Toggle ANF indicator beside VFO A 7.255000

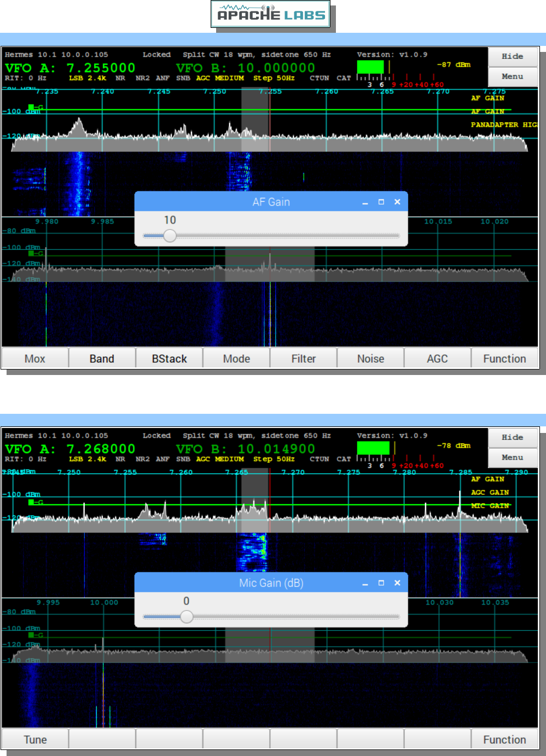click(162, 78)
